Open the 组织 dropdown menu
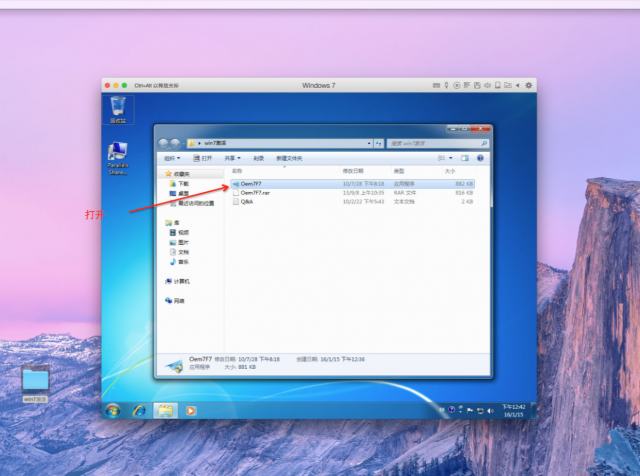Viewport: 640px width, 476px height. [172, 158]
